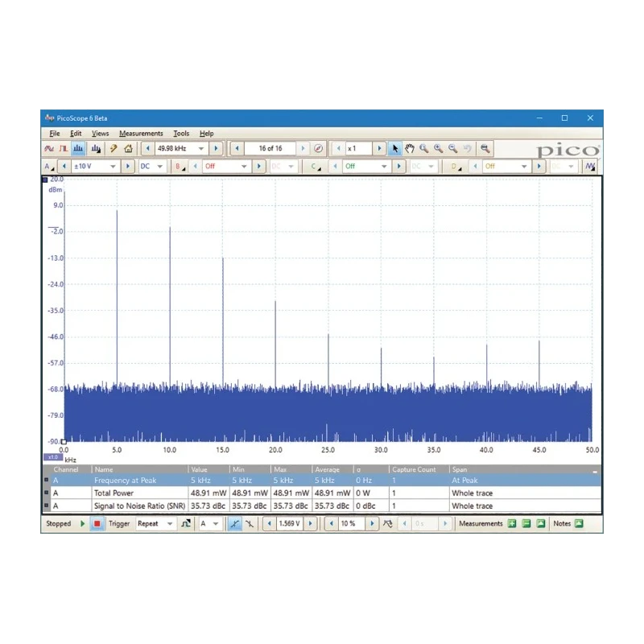Open the File menu
644x644 pixels.
pos(55,134)
